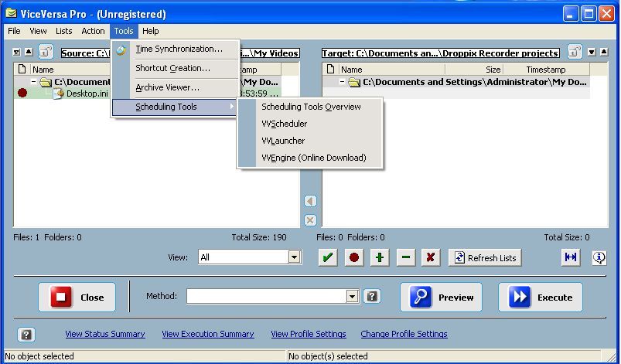Click up-arrow icon at far right of Target
This screenshot has height=364, width=621.
coord(603,52)
